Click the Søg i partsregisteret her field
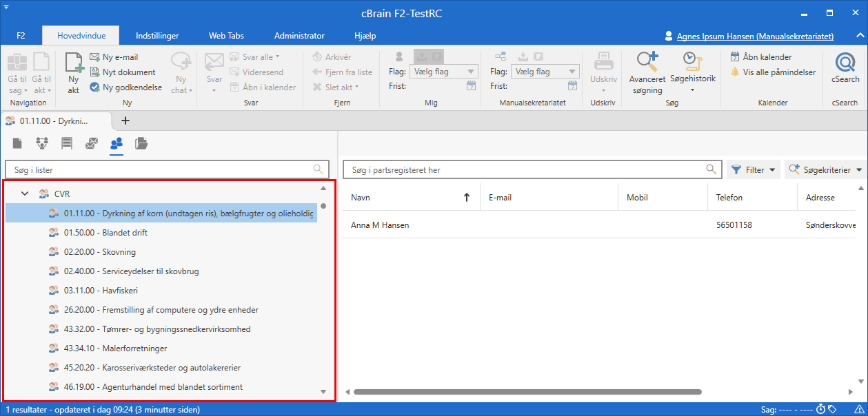Image resolution: width=868 pixels, height=416 pixels. click(x=524, y=169)
